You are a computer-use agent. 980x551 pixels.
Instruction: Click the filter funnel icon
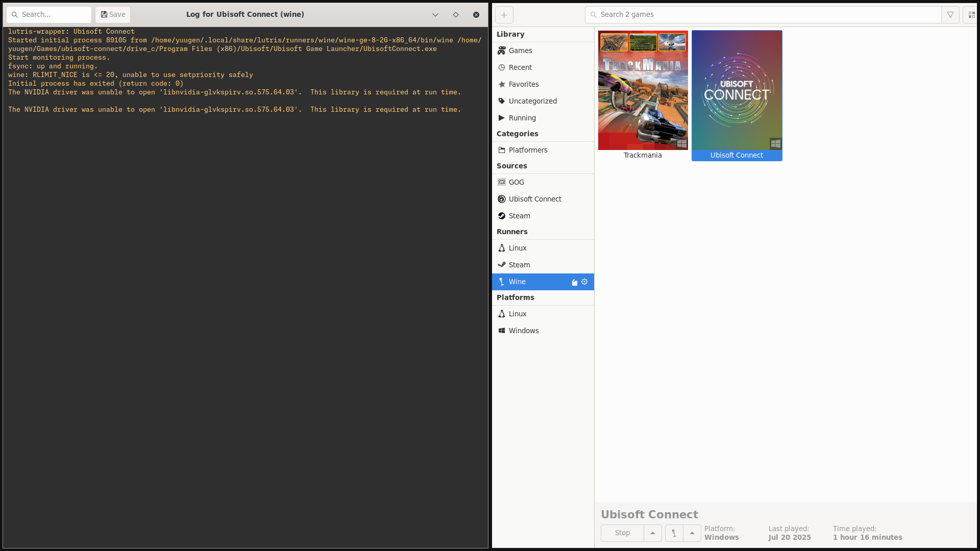pyautogui.click(x=950, y=15)
